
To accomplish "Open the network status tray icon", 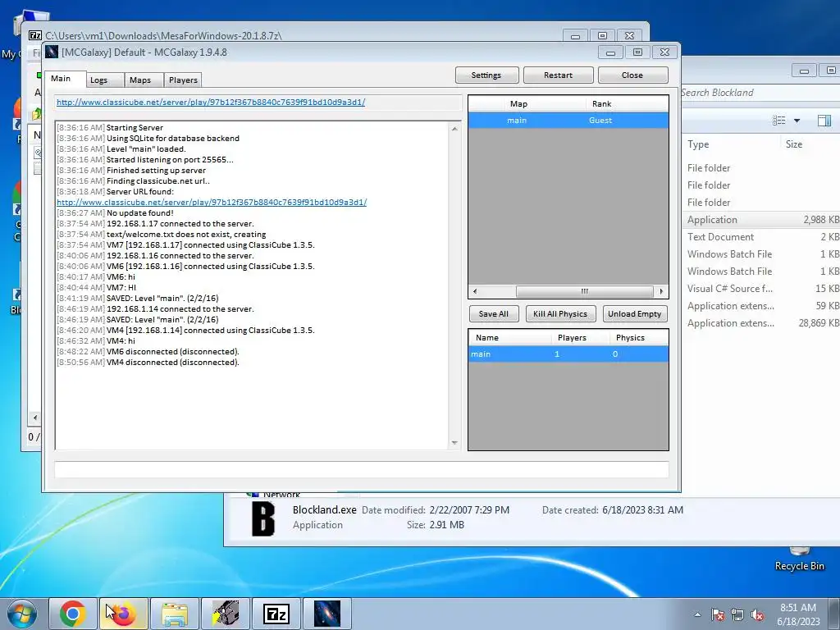I will tap(737, 614).
